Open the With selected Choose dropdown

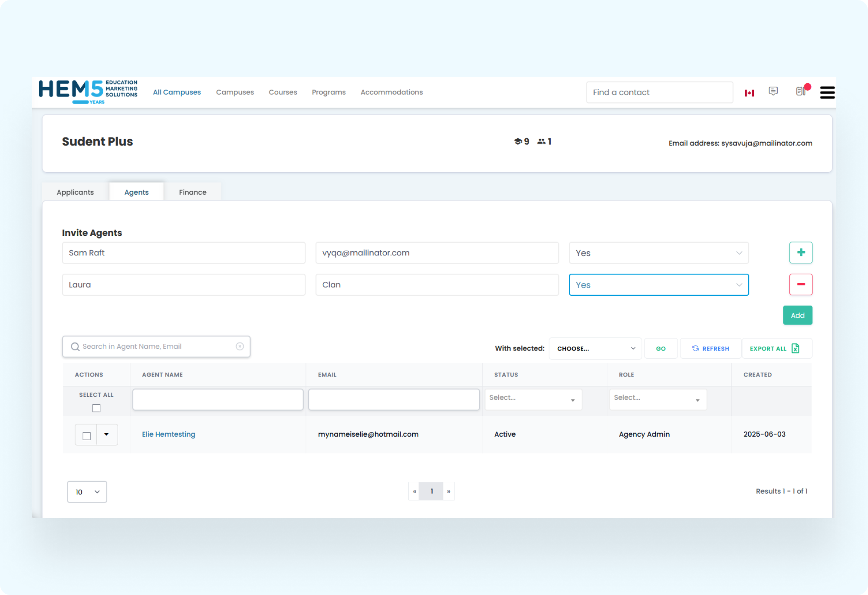tap(595, 349)
